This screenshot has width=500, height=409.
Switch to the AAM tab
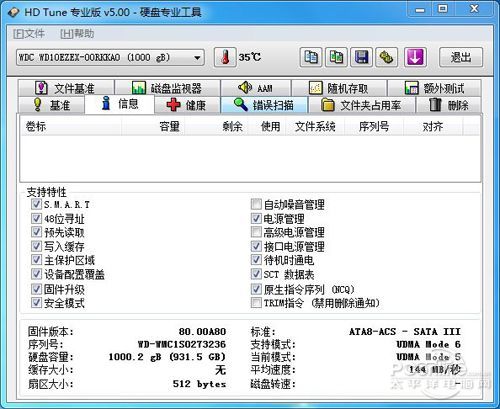pos(256,88)
